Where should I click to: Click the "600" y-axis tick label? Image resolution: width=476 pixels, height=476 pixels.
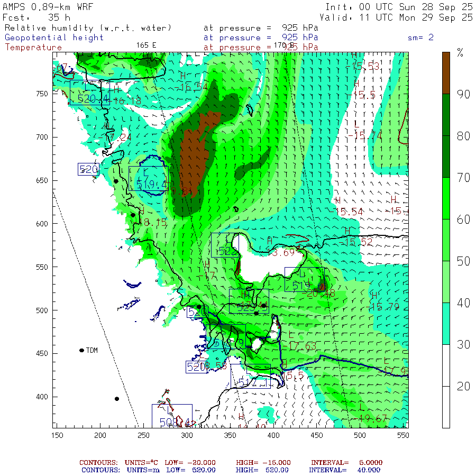pos(42,224)
